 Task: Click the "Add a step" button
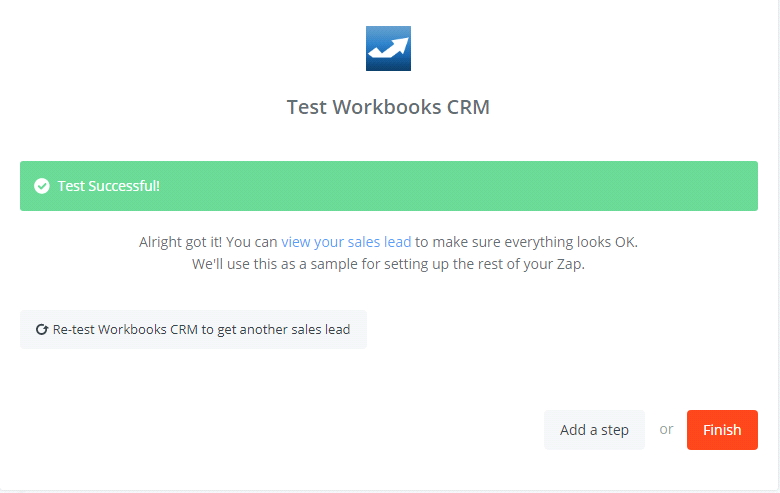(x=594, y=430)
